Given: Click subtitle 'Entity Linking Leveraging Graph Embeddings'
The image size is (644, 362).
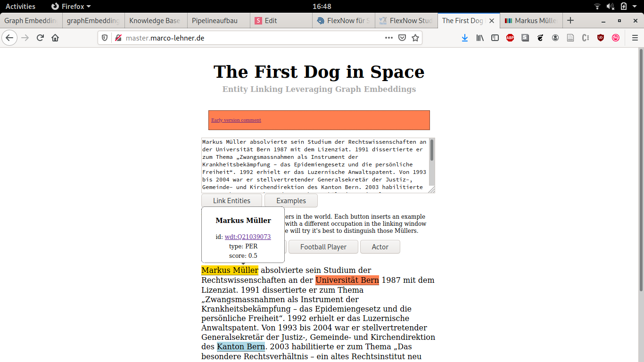Looking at the screenshot, I should pyautogui.click(x=319, y=89).
